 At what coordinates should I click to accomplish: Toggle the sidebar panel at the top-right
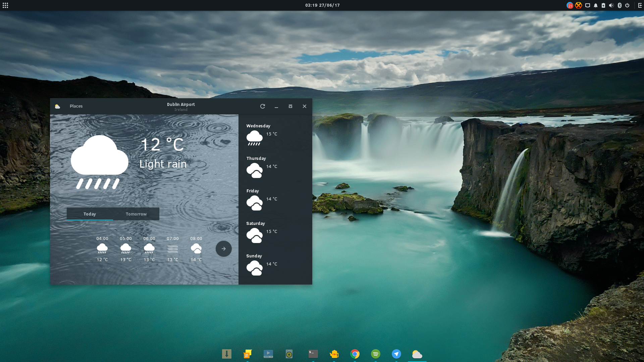[640, 5]
